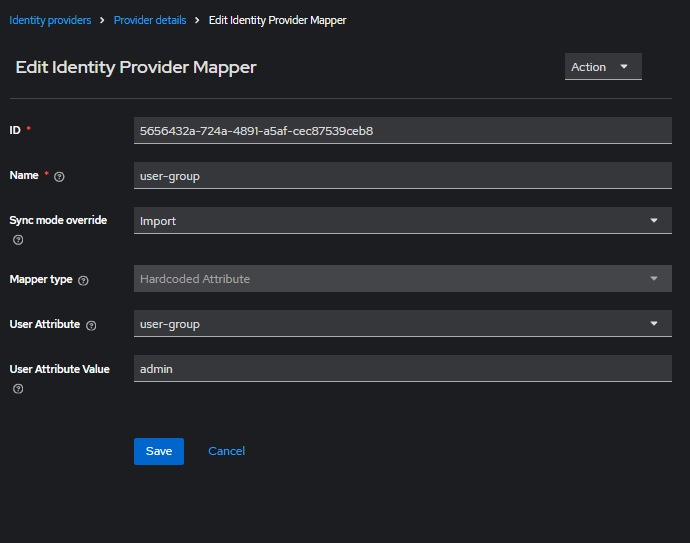Edit the User Attribute Value field
690x543 pixels.
point(403,368)
